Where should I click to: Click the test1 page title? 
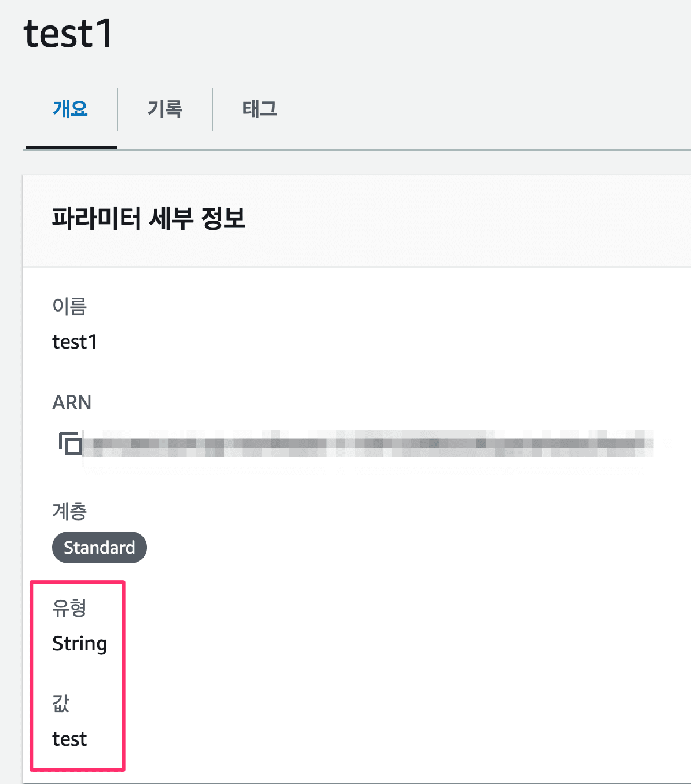point(68,34)
